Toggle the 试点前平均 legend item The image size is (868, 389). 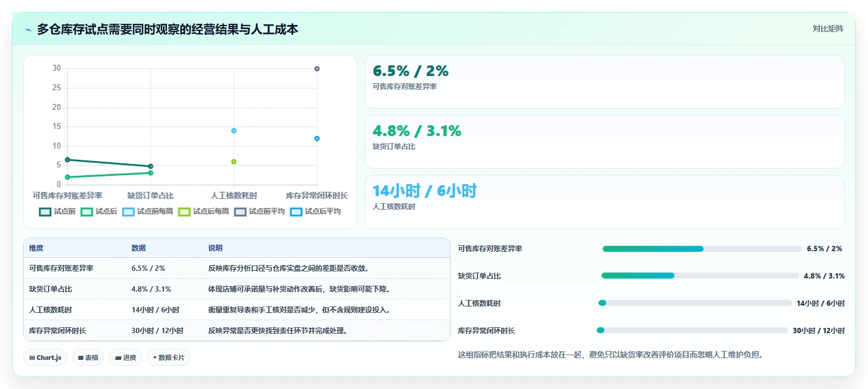[259, 211]
